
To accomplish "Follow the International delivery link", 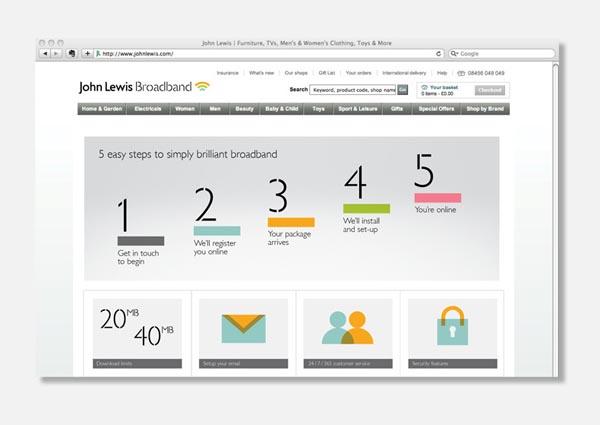I will click(x=404, y=73).
